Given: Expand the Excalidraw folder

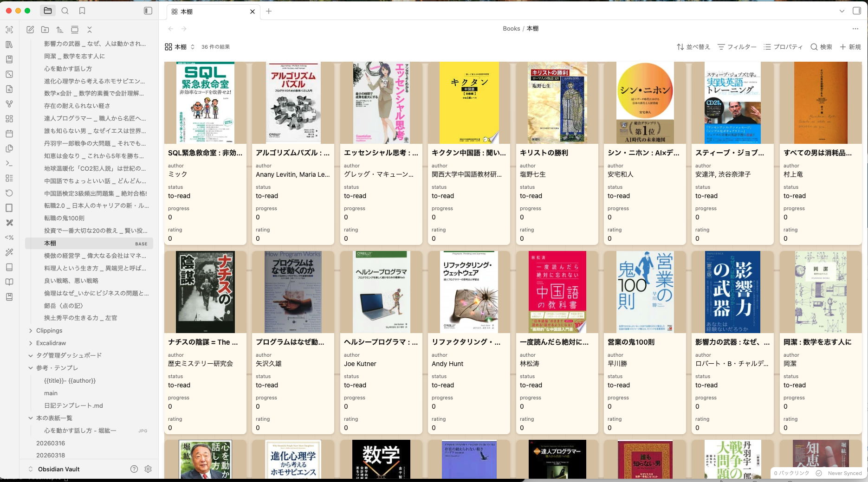Looking at the screenshot, I should point(31,343).
